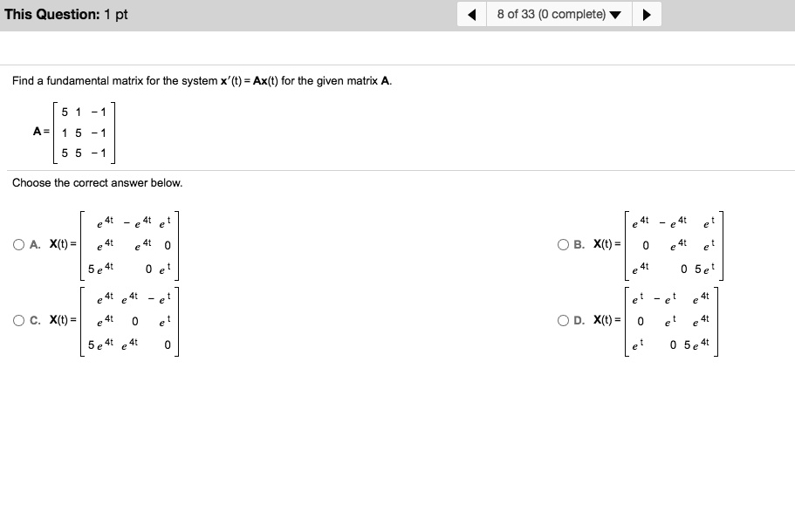Click the X(t) matrix in option D

point(671,320)
